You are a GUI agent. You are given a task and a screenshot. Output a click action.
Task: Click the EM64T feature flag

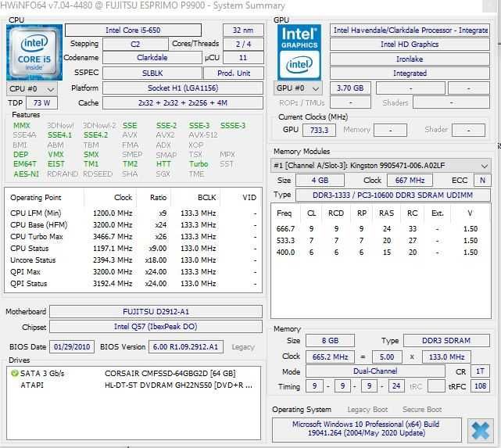(x=25, y=164)
